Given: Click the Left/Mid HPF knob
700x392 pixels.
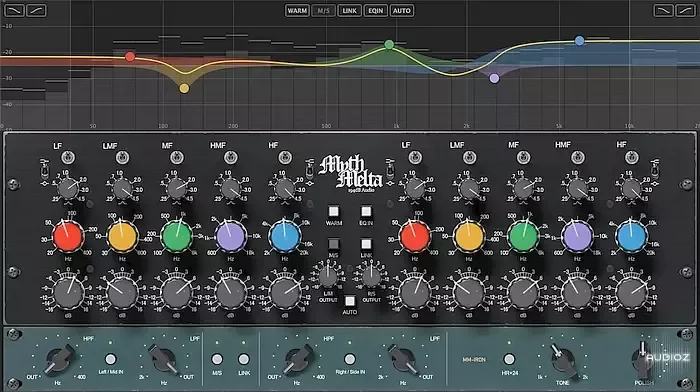Looking at the screenshot, I should [58, 359].
